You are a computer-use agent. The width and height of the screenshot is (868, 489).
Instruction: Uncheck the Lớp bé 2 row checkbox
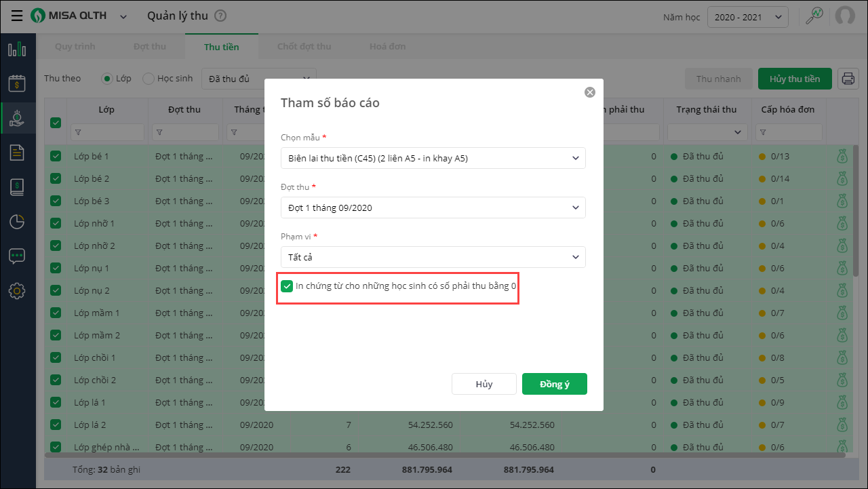pos(56,179)
